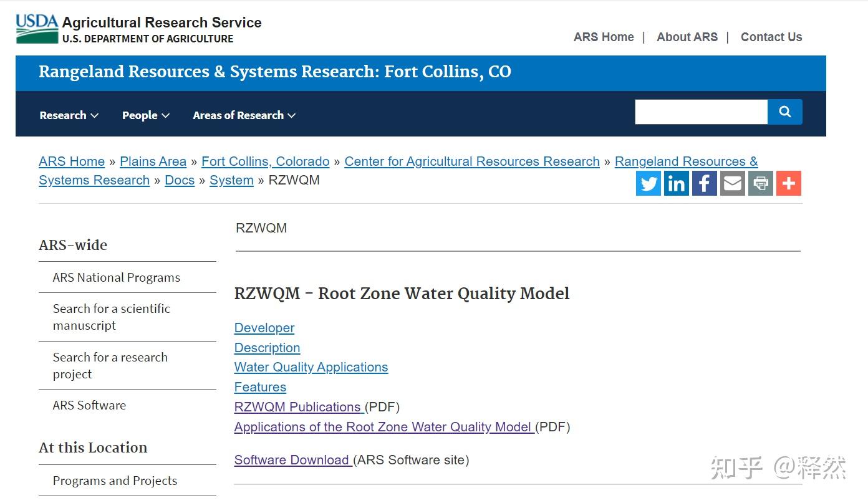This screenshot has width=868, height=503.
Task: Email this page using envelope icon
Action: [x=733, y=183]
